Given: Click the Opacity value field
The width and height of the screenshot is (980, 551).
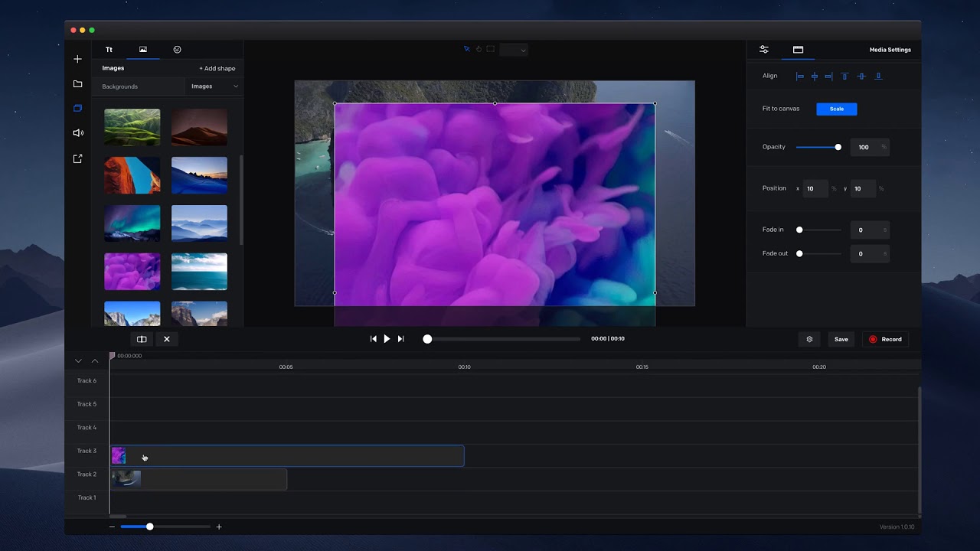Looking at the screenshot, I should click(x=870, y=147).
